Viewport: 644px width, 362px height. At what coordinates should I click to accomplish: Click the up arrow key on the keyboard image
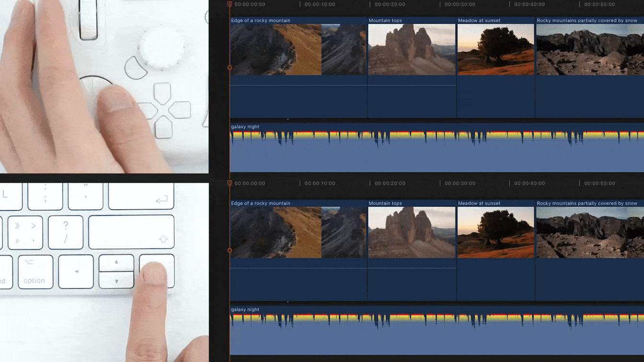[x=116, y=263]
